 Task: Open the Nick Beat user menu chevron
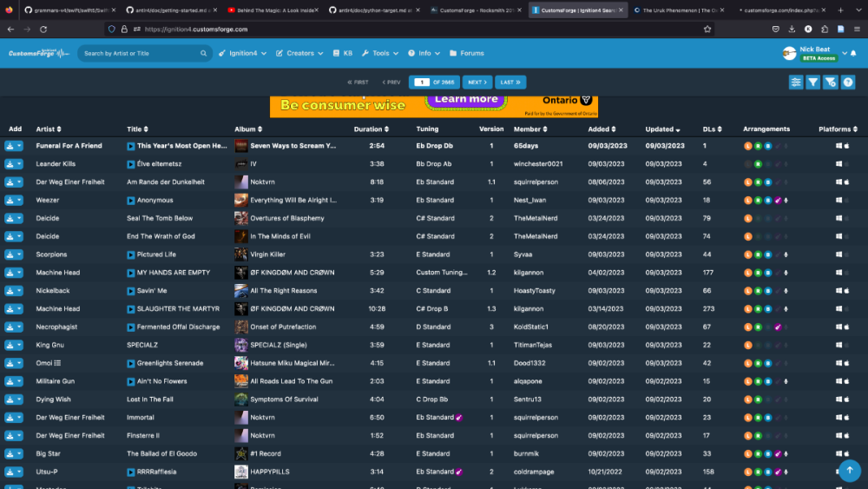[845, 53]
